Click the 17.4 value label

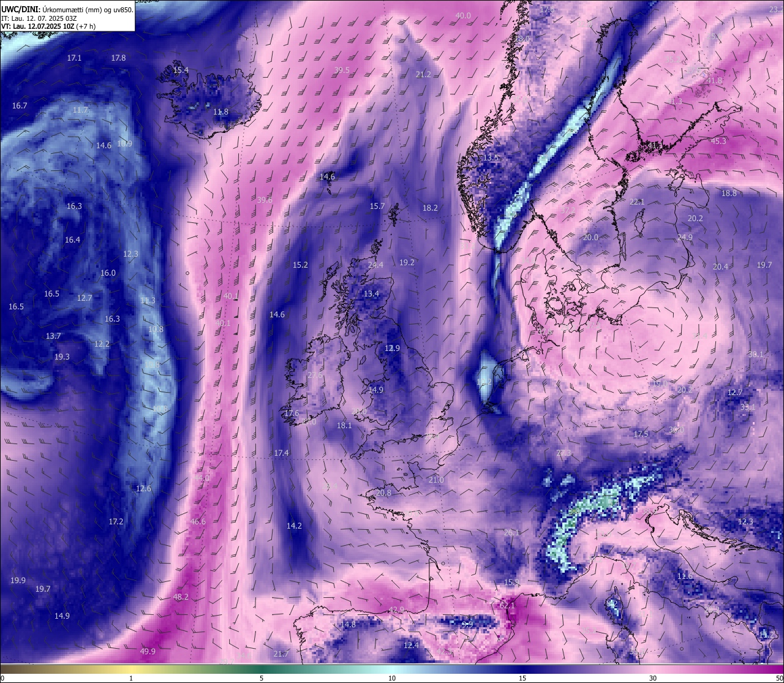tap(281, 453)
